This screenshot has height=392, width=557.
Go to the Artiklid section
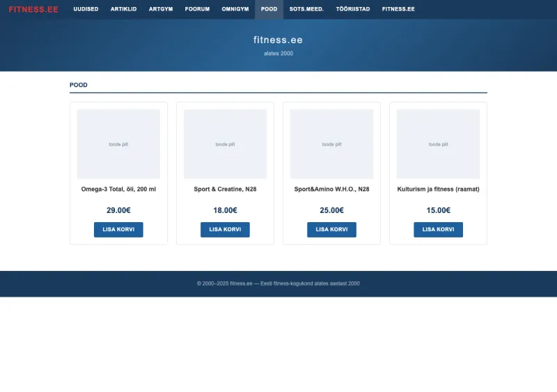click(x=123, y=9)
